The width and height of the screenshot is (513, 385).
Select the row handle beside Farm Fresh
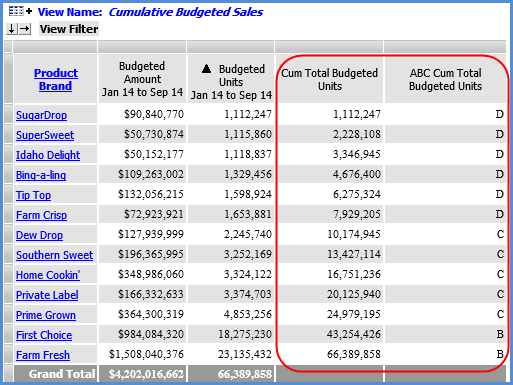[9, 354]
